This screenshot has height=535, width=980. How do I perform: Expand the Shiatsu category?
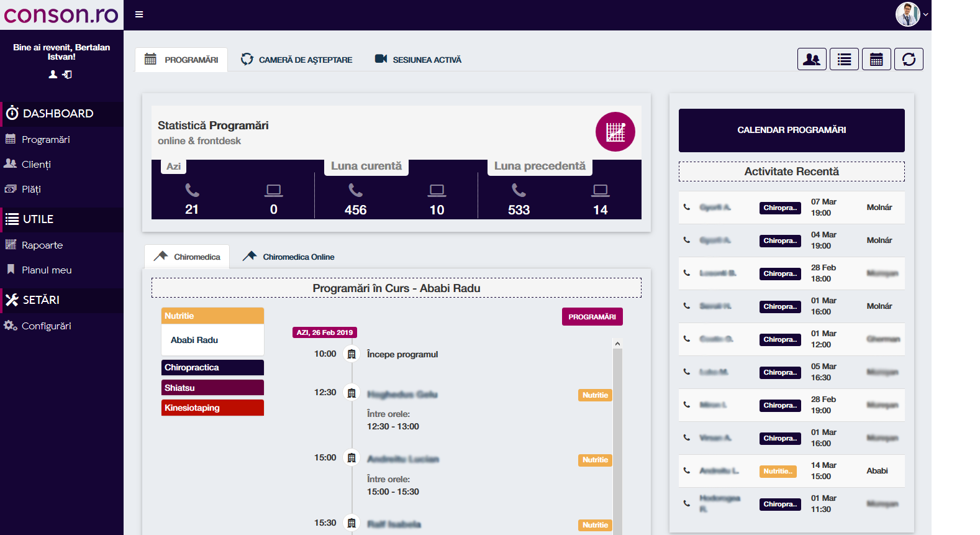[212, 388]
